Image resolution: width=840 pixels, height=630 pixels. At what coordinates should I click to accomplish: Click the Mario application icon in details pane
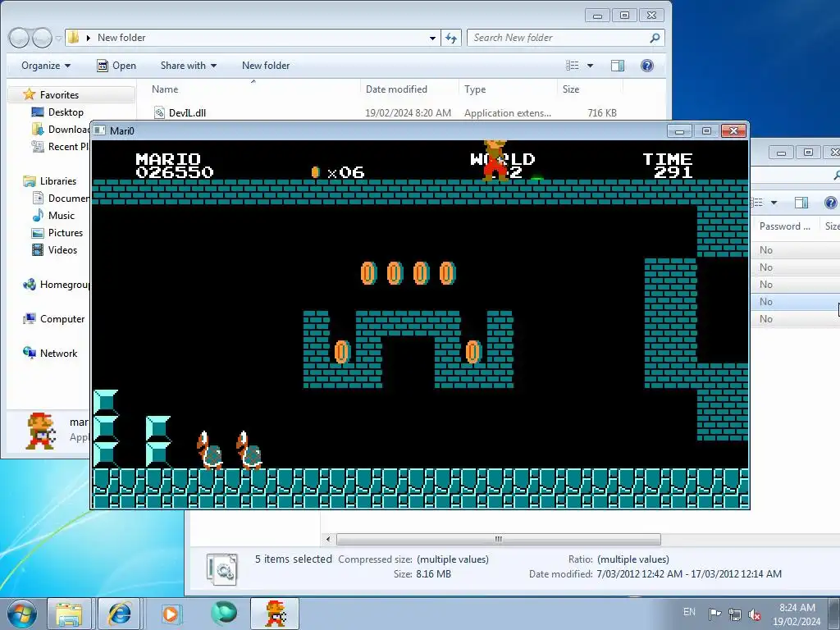(x=41, y=431)
